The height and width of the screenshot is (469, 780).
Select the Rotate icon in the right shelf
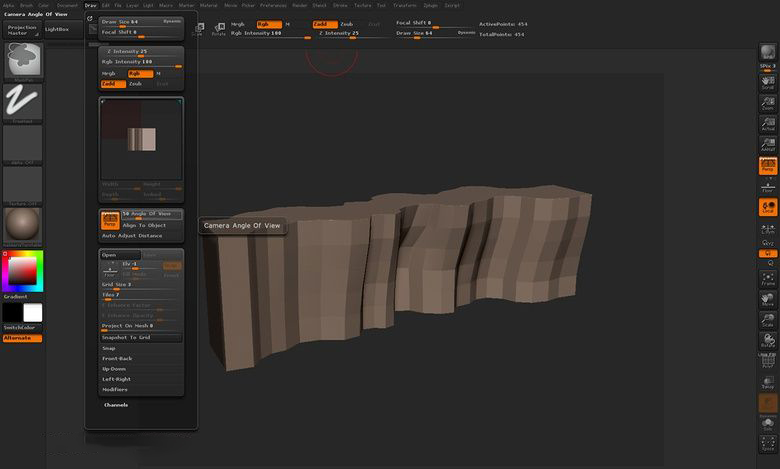tap(768, 342)
